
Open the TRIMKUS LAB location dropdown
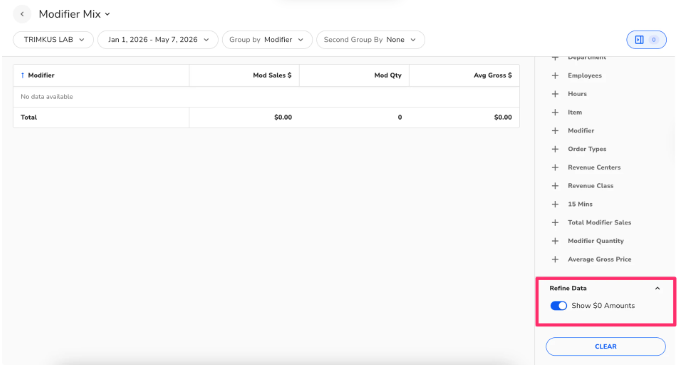(53, 39)
